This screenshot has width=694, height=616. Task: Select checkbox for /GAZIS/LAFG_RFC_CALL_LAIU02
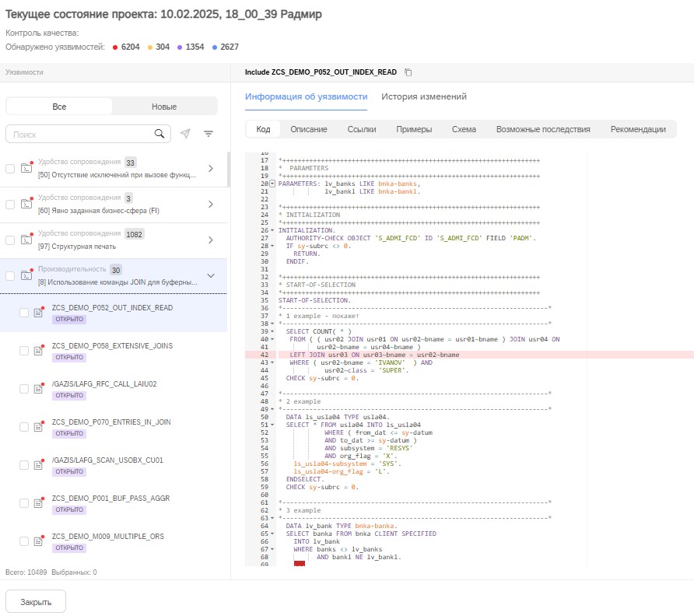pyautogui.click(x=24, y=389)
